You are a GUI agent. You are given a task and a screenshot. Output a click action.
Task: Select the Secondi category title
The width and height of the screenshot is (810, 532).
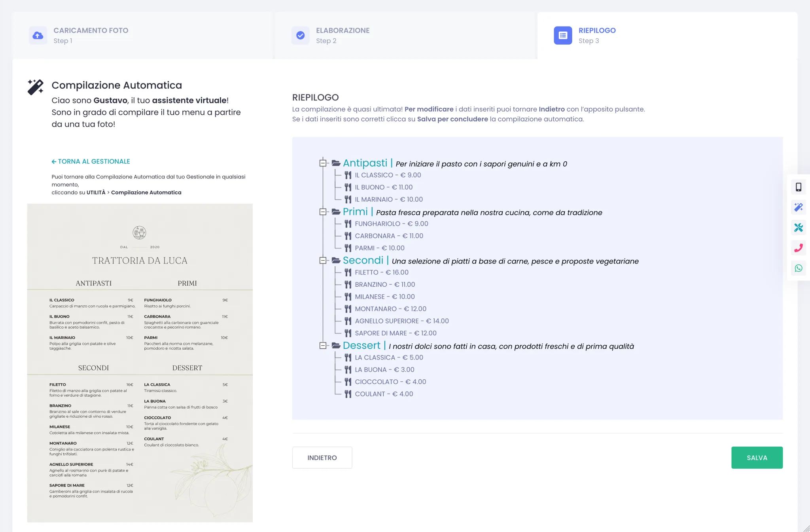point(363,260)
